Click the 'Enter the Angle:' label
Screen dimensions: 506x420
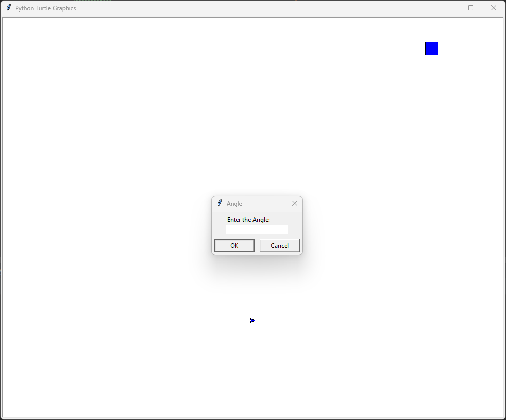tap(248, 219)
